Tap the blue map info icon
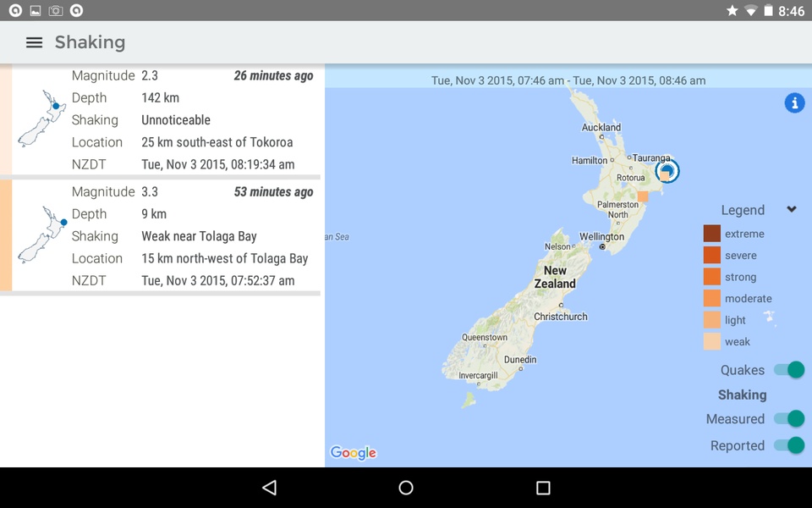The width and height of the screenshot is (812, 508). coord(794,102)
